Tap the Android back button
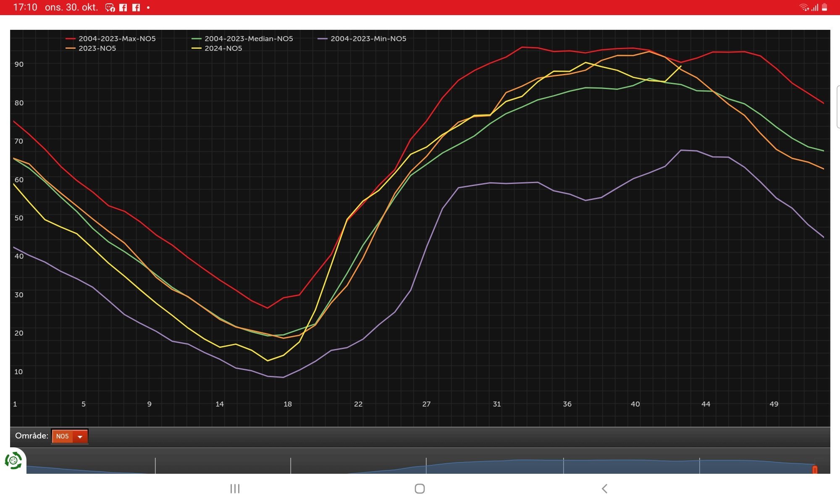Screen dimensions: 840x504 click(x=604, y=488)
